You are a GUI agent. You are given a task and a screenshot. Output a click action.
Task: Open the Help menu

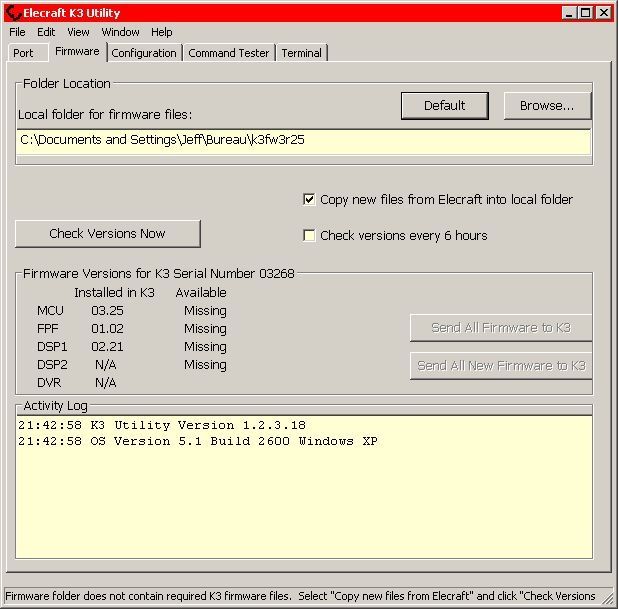click(162, 32)
